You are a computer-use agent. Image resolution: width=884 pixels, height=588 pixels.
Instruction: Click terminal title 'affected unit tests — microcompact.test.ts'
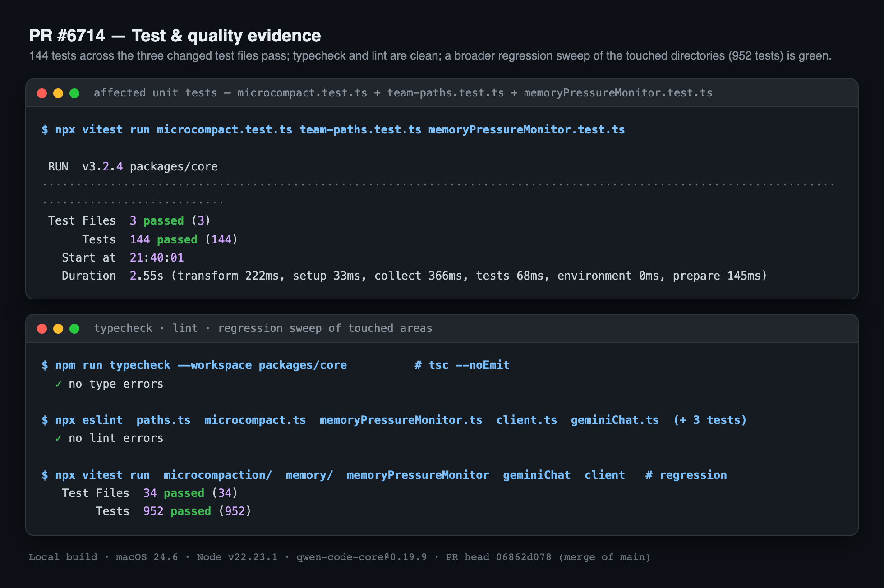(403, 93)
